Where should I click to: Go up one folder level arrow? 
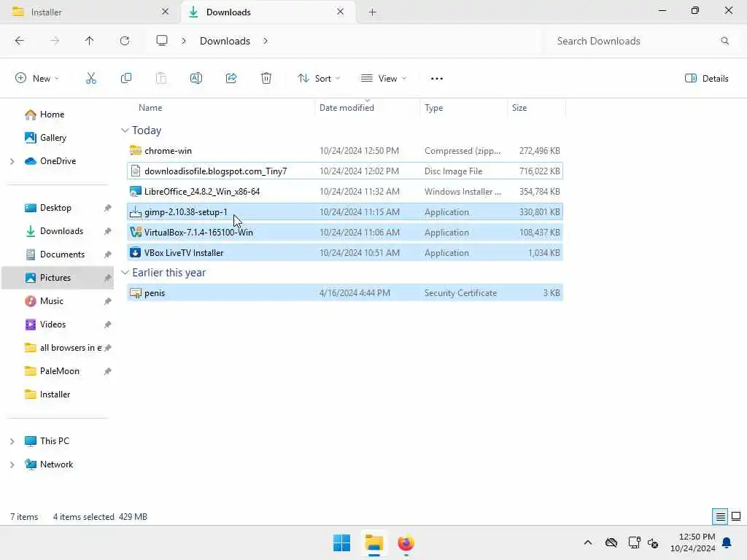click(90, 41)
